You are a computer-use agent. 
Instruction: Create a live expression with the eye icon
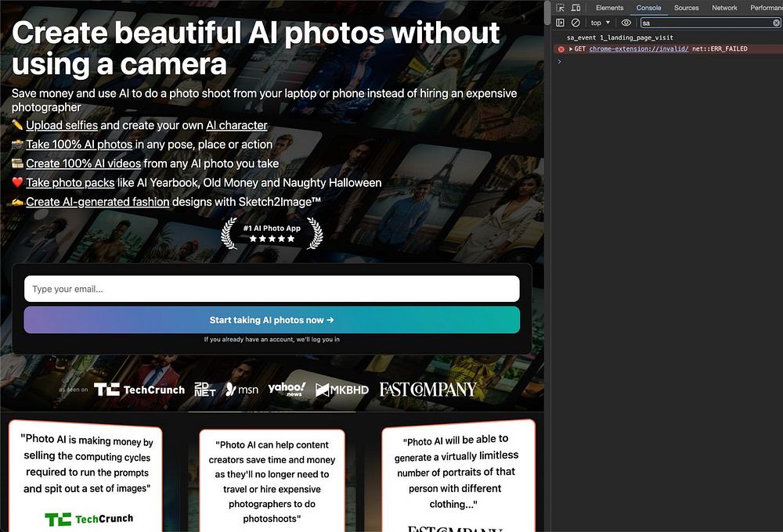coord(626,23)
